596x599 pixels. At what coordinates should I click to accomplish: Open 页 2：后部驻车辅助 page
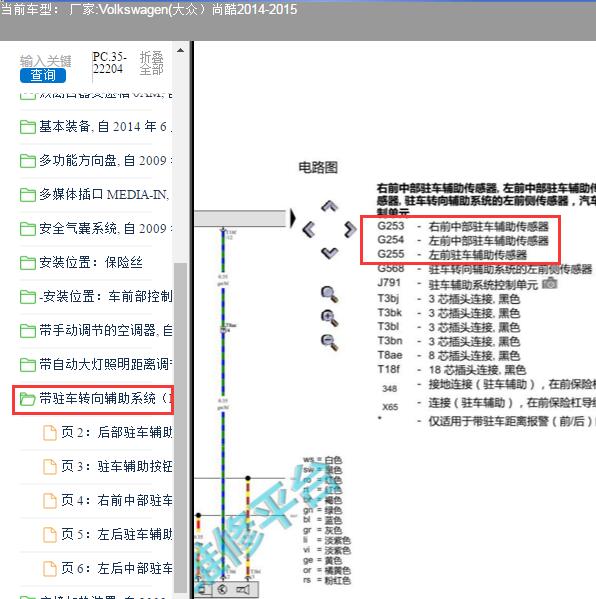117,433
